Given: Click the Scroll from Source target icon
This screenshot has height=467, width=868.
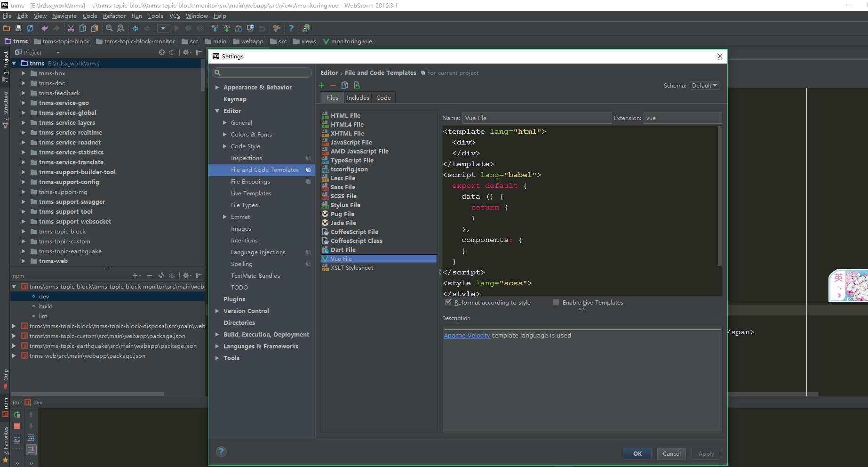Looking at the screenshot, I should [162, 52].
